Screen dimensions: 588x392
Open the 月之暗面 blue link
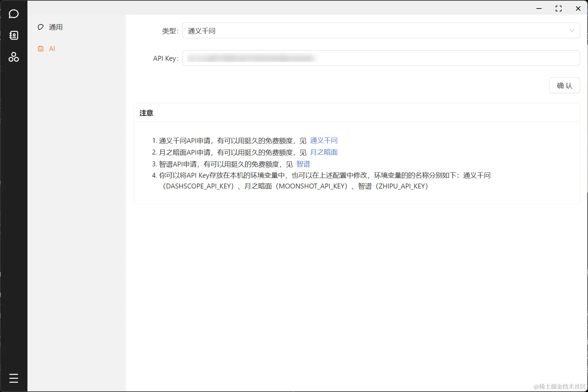[x=324, y=152]
